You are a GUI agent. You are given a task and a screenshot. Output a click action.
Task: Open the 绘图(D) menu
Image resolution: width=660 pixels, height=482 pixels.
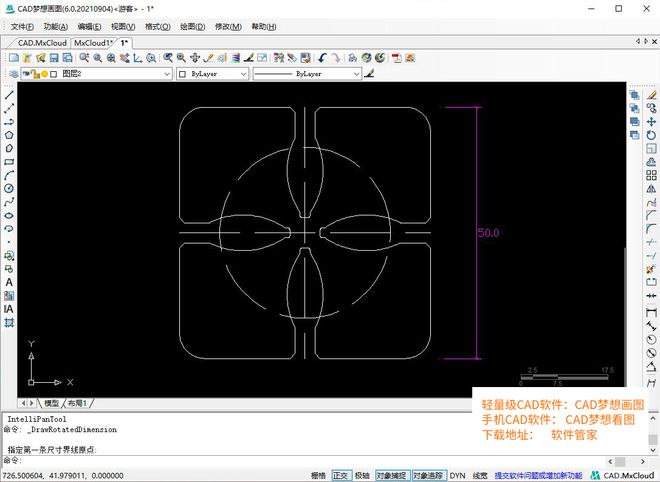(x=192, y=27)
